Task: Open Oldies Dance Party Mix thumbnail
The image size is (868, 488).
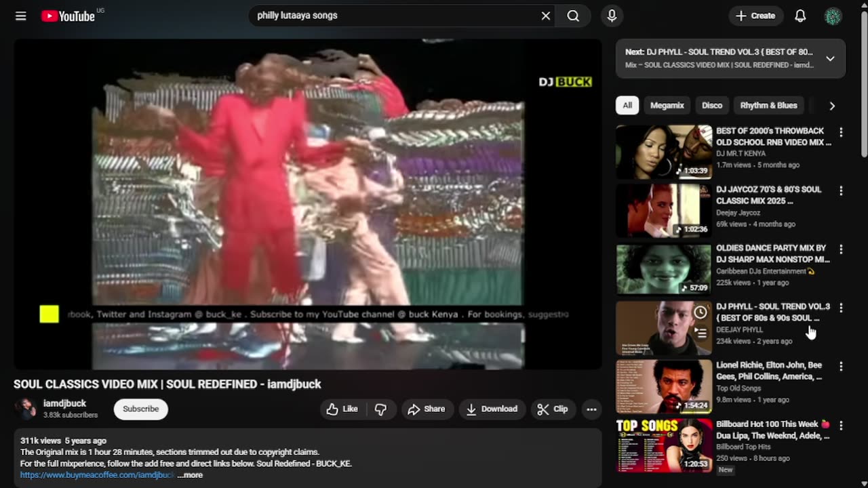Action: coord(664,269)
